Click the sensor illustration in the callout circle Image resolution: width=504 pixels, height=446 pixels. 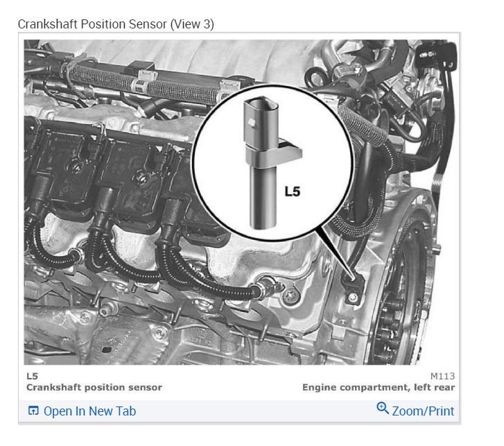click(268, 164)
